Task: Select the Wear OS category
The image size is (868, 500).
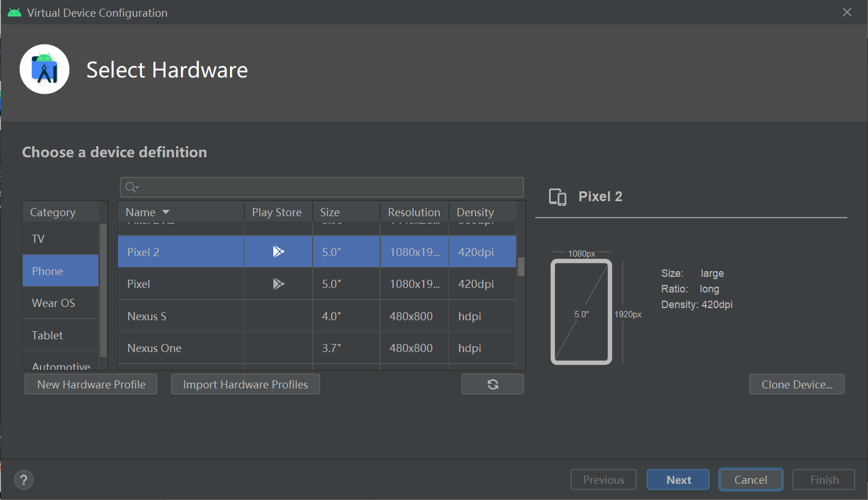Action: click(x=61, y=303)
